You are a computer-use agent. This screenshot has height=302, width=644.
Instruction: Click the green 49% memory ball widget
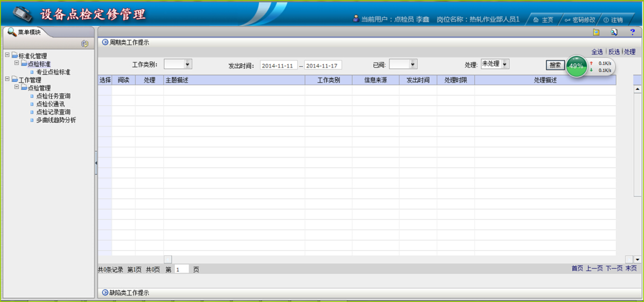(x=576, y=66)
